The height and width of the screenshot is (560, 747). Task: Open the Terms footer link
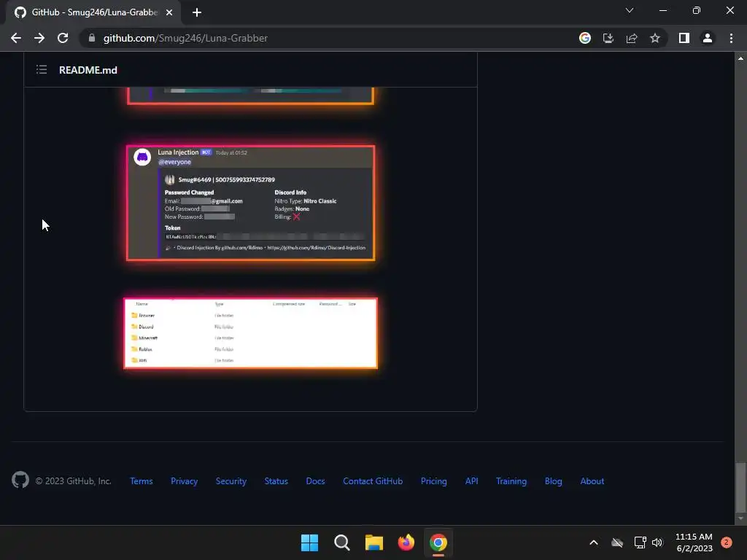pyautogui.click(x=142, y=481)
